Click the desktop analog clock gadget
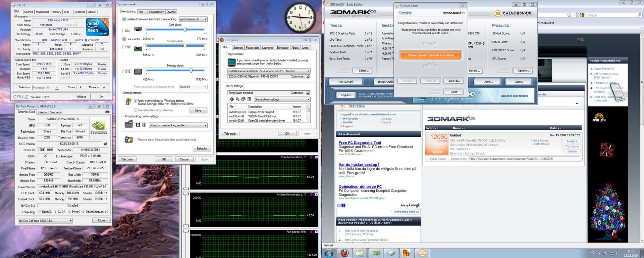 300,17
